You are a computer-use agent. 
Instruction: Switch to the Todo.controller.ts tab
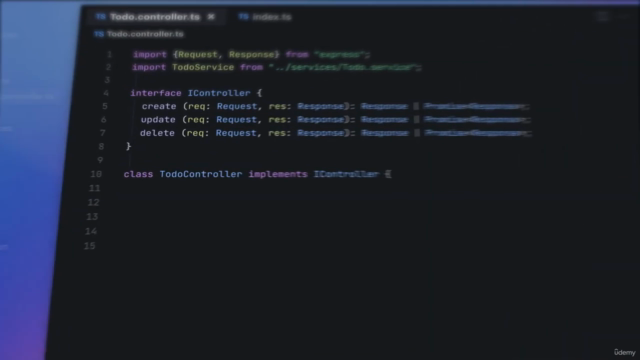(x=155, y=17)
